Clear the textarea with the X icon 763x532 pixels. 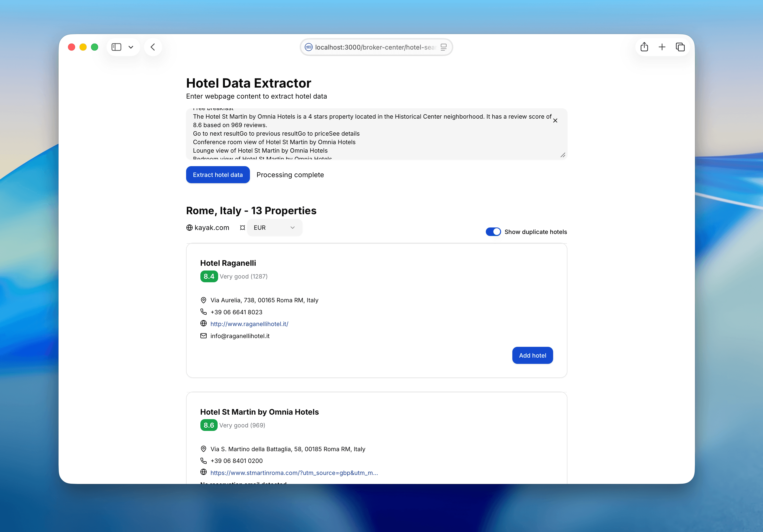click(x=555, y=121)
